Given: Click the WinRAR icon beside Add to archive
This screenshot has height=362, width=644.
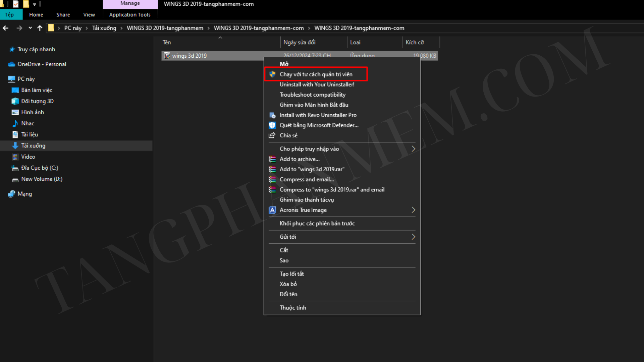Looking at the screenshot, I should 272,159.
